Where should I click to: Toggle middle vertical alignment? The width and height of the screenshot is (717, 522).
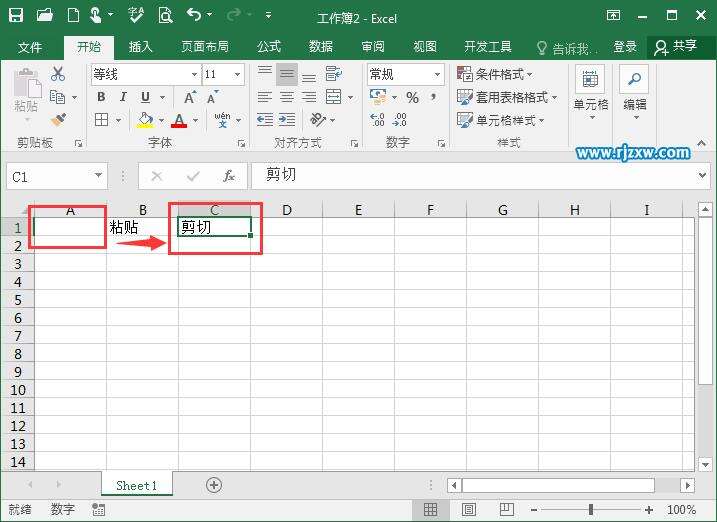click(287, 74)
